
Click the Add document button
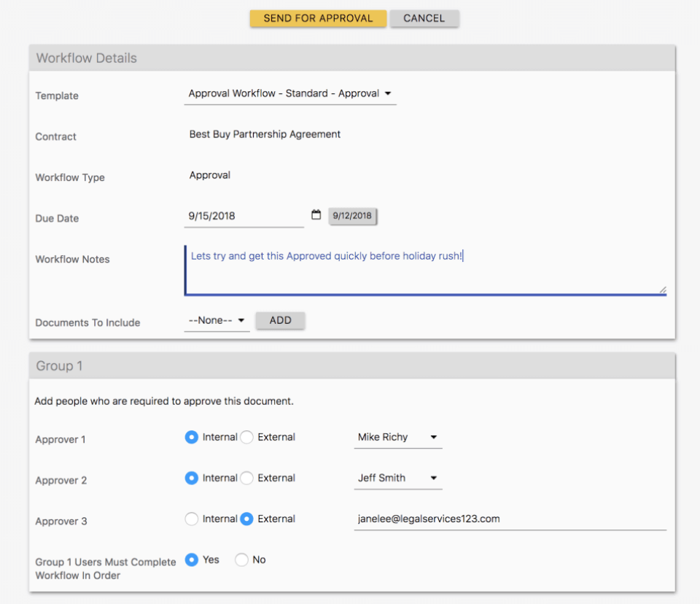click(x=280, y=320)
